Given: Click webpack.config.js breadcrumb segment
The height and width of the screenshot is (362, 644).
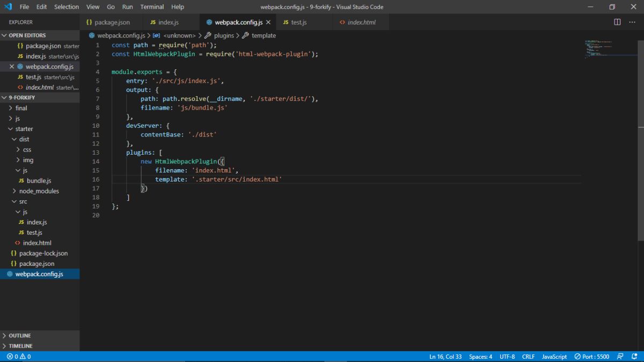Looking at the screenshot, I should (x=117, y=35).
